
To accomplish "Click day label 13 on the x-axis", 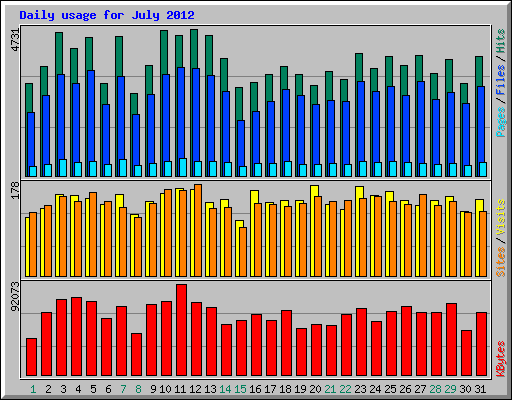I will coord(210,389).
